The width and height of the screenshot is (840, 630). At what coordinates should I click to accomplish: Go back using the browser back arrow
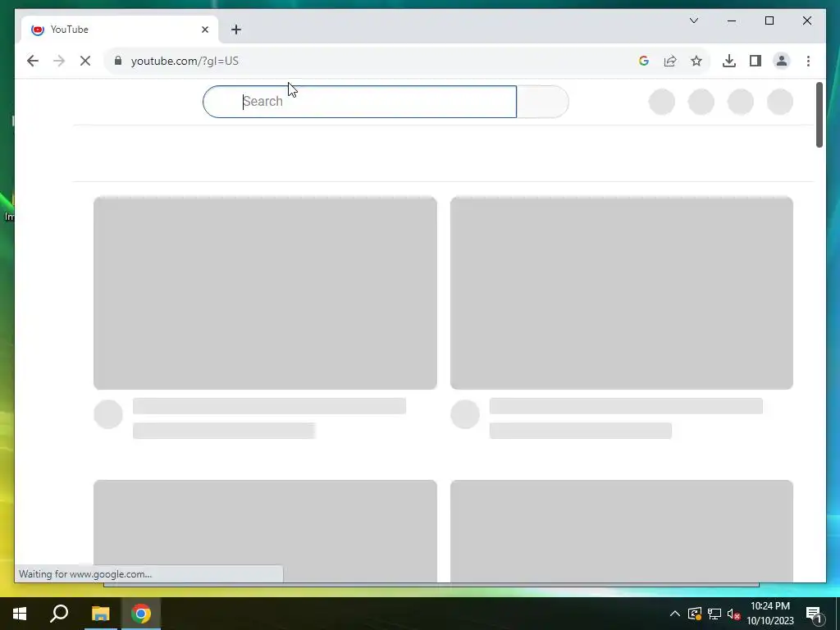tap(33, 61)
